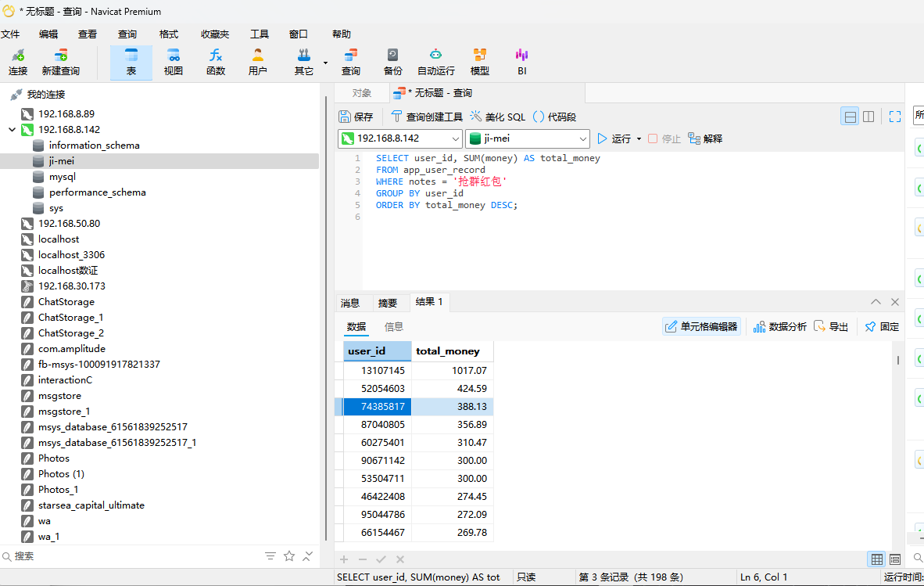Switch to form view in results

tap(895, 559)
